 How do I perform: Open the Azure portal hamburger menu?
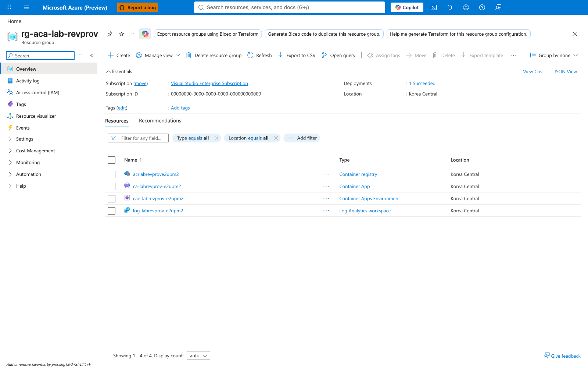[x=26, y=7]
